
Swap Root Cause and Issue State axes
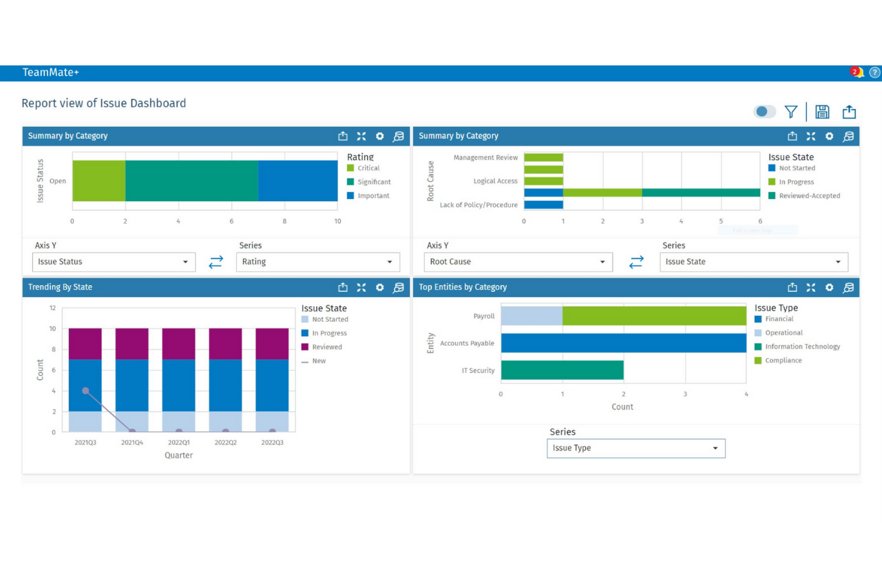coord(636,262)
